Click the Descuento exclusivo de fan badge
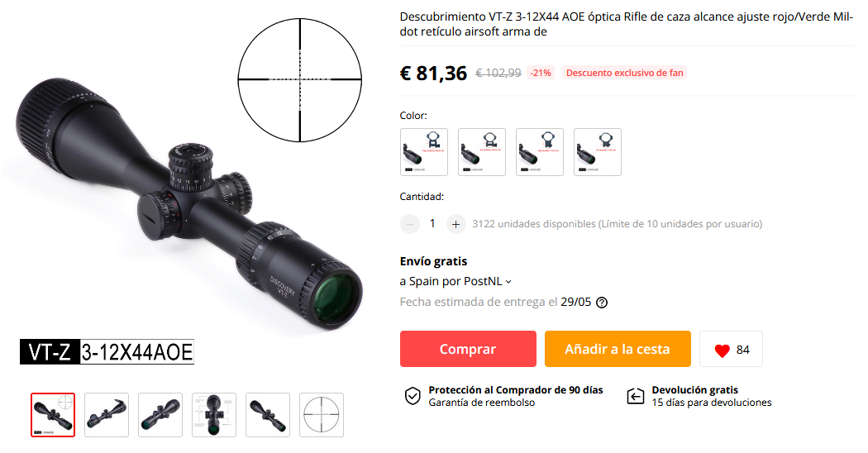The width and height of the screenshot is (868, 453). pos(624,73)
